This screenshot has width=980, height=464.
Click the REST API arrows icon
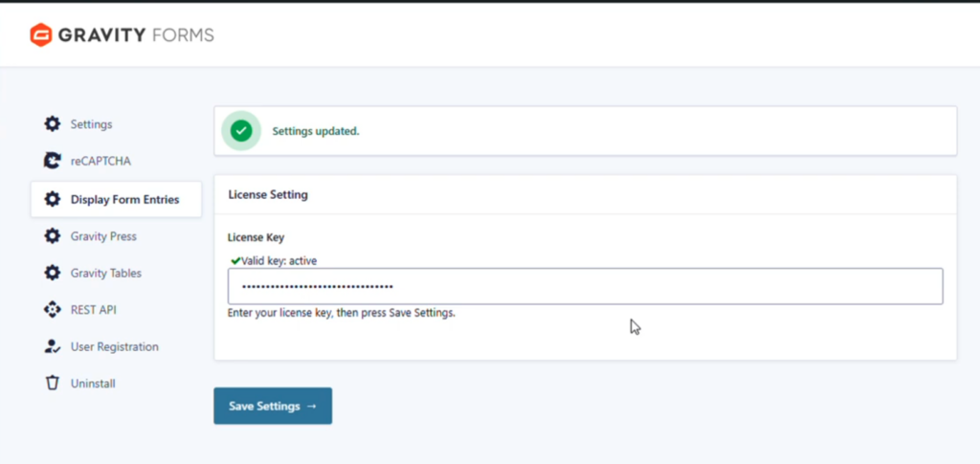coord(53,310)
